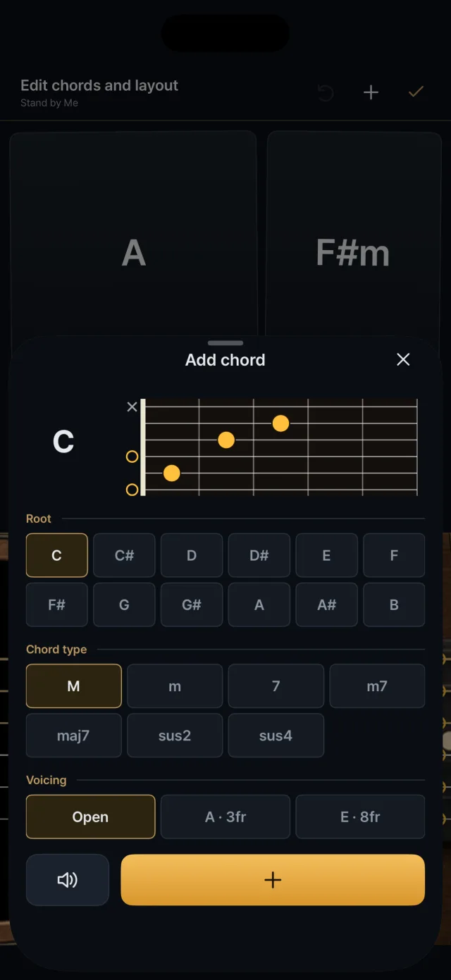
Task: Pick the maj7 chord type
Action: pos(73,736)
